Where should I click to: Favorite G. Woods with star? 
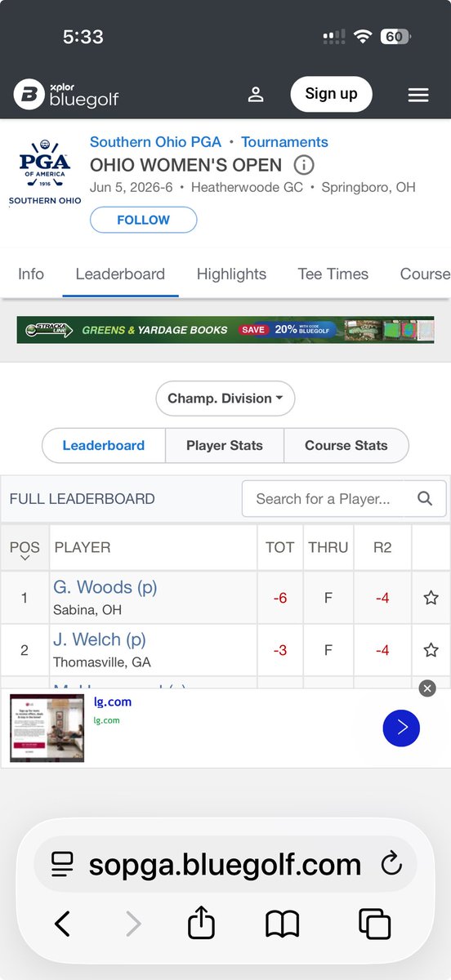point(431,598)
